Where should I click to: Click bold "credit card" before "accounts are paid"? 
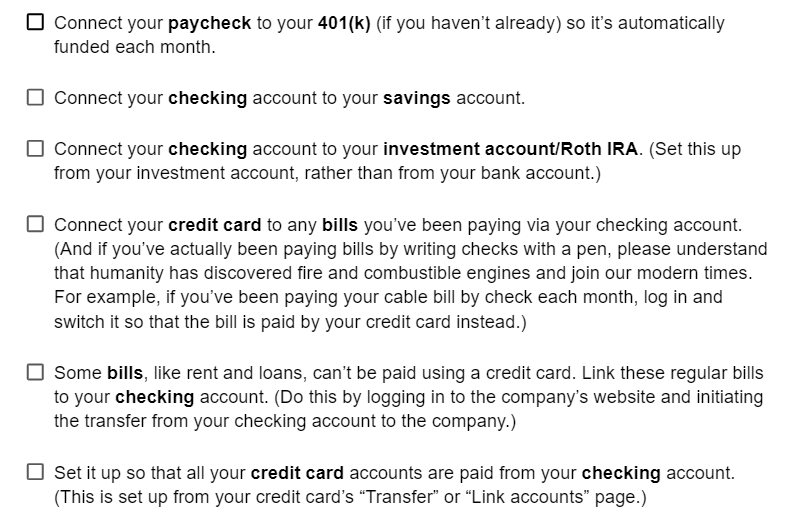(297, 473)
